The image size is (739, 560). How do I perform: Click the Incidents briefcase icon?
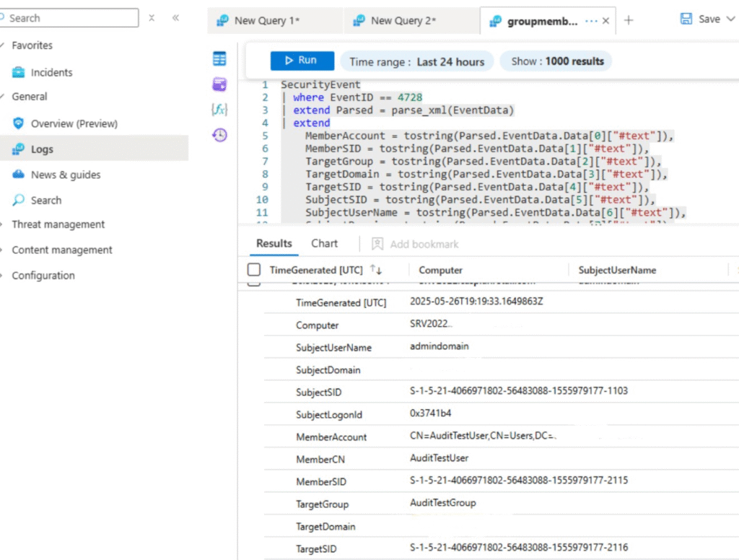pyautogui.click(x=18, y=72)
